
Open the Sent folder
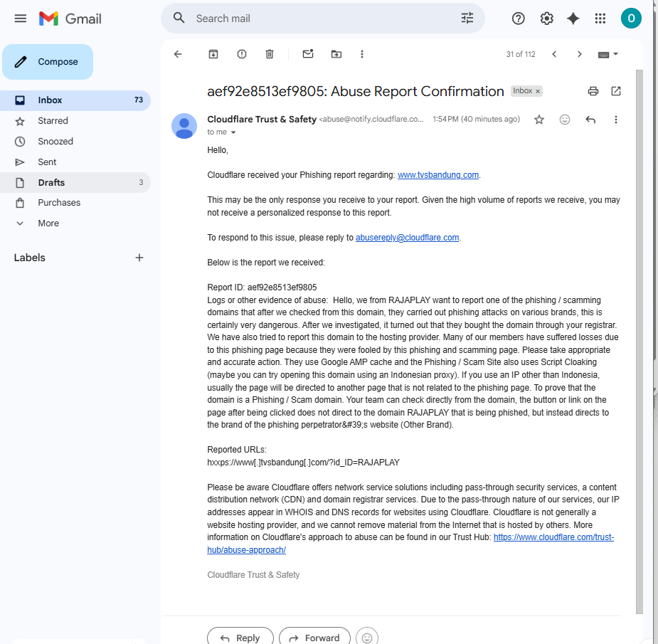pyautogui.click(x=75, y=162)
